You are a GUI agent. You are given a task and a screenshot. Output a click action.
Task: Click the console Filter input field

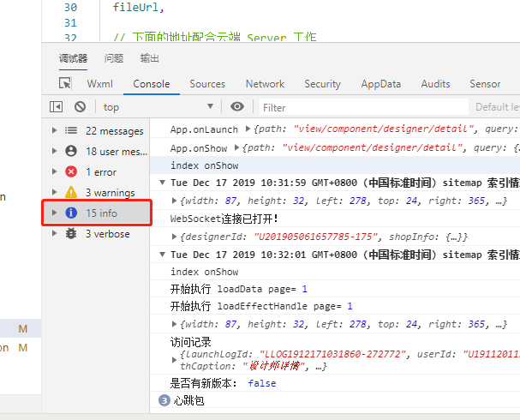coord(360,107)
